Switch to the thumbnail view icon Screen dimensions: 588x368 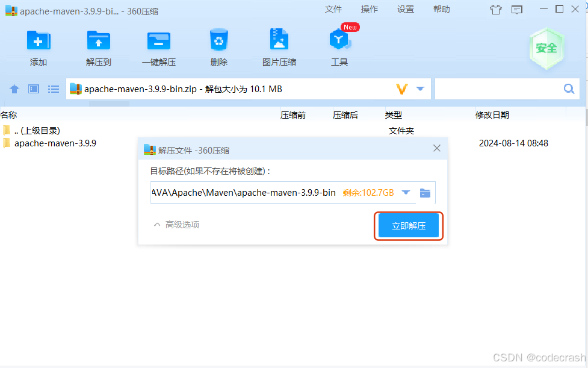[34, 89]
